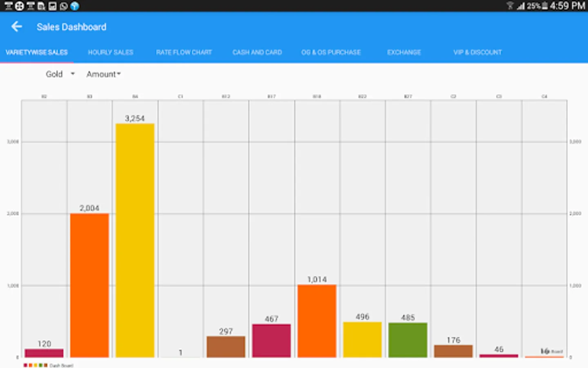The width and height of the screenshot is (588, 368).
Task: Switch to the Rate Flow Chart tab
Action: click(184, 52)
